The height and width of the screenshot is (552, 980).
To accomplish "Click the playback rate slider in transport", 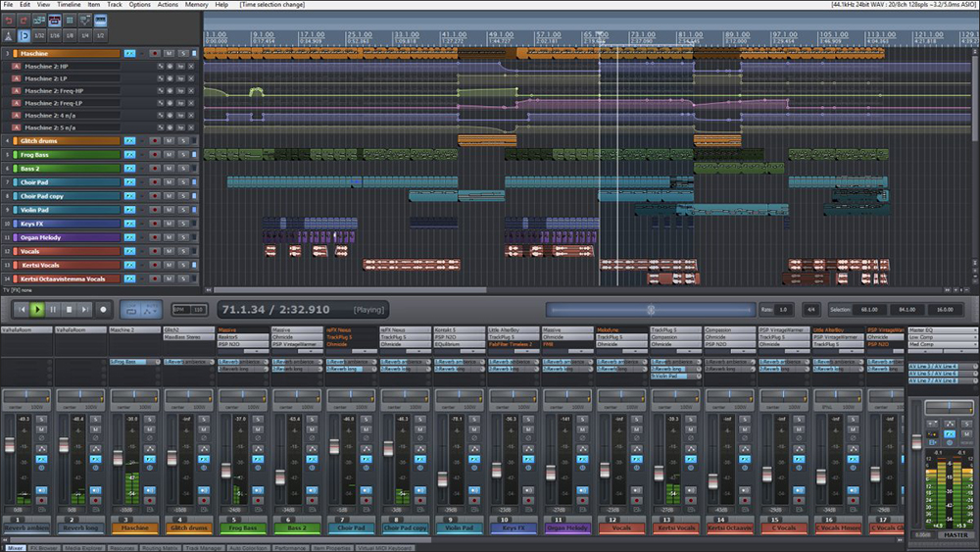I will tap(650, 309).
